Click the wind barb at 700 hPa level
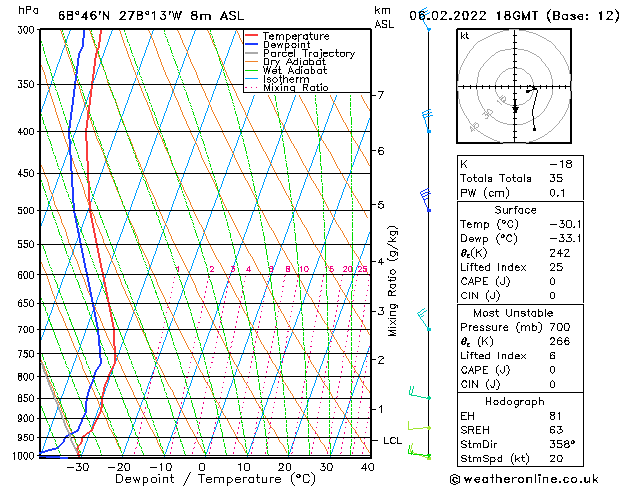This screenshot has height=486, width=629. click(424, 320)
